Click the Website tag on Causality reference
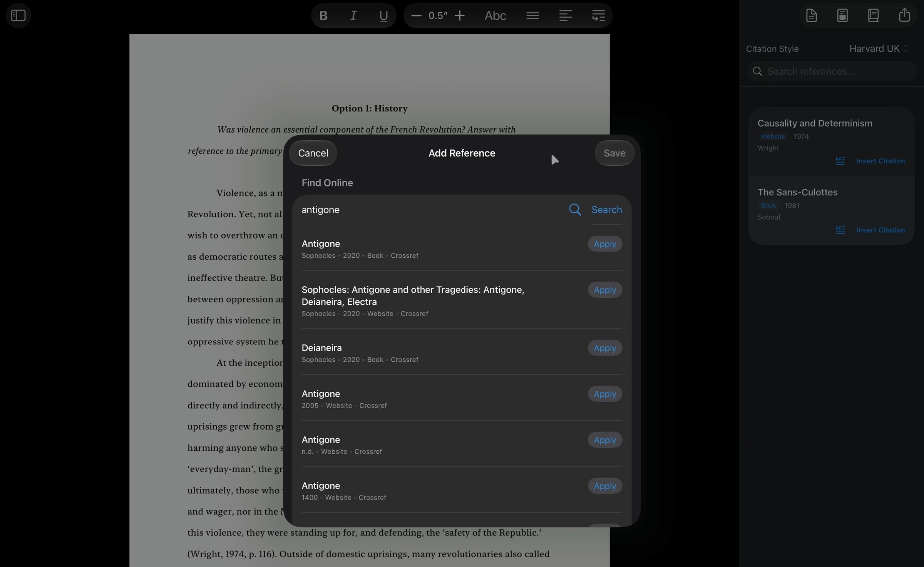924x567 pixels. tap(773, 136)
